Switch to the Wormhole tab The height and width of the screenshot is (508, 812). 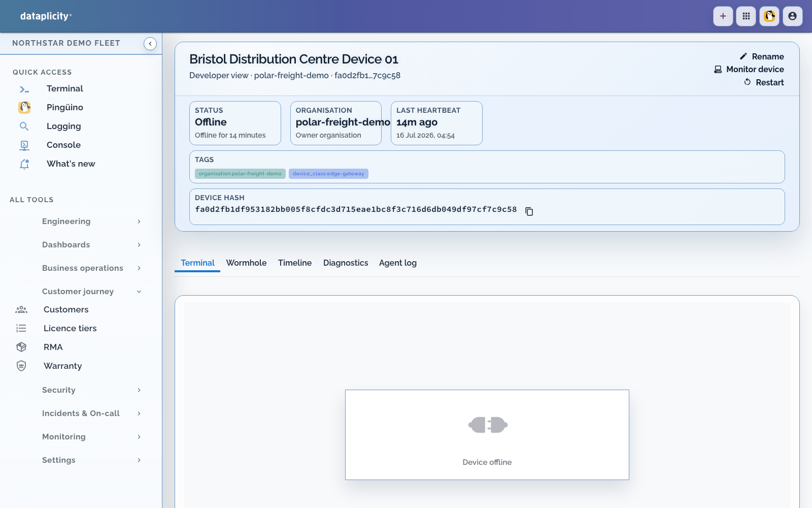(x=246, y=263)
